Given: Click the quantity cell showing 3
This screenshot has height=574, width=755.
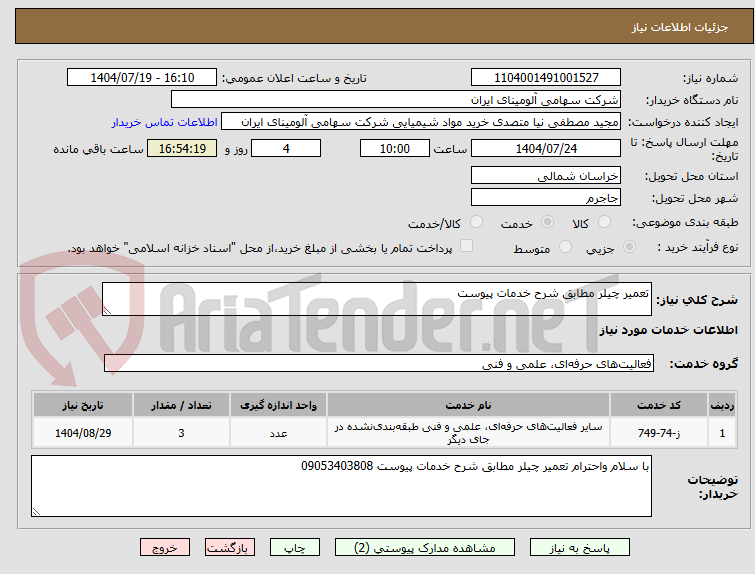Looking at the screenshot, I should [181, 433].
